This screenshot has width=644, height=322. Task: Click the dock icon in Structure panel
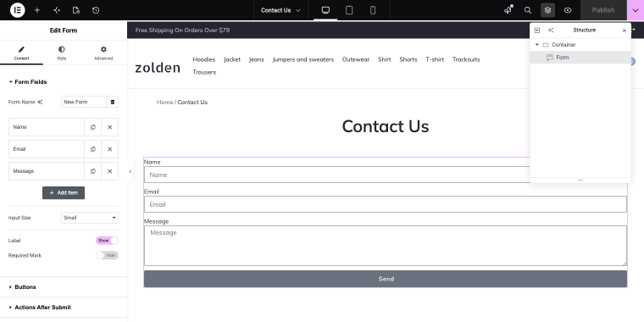click(x=536, y=31)
